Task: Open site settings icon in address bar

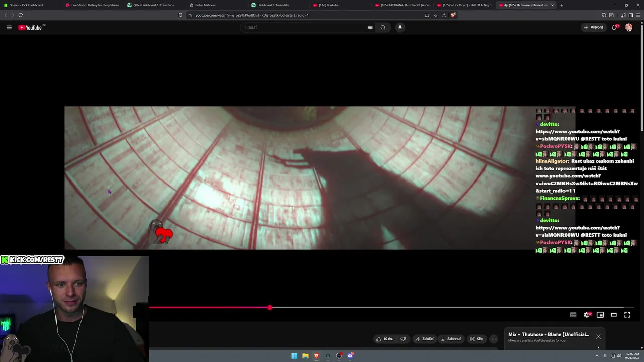Action: [x=190, y=15]
